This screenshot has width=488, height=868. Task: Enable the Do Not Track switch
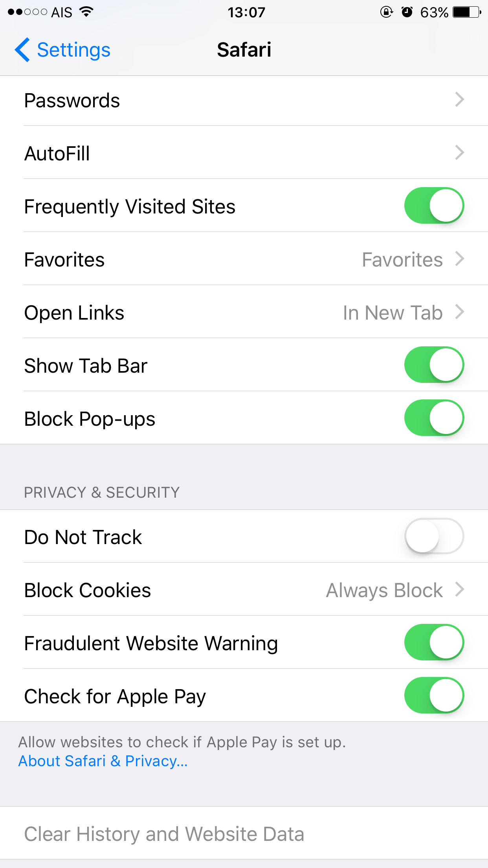(x=434, y=536)
